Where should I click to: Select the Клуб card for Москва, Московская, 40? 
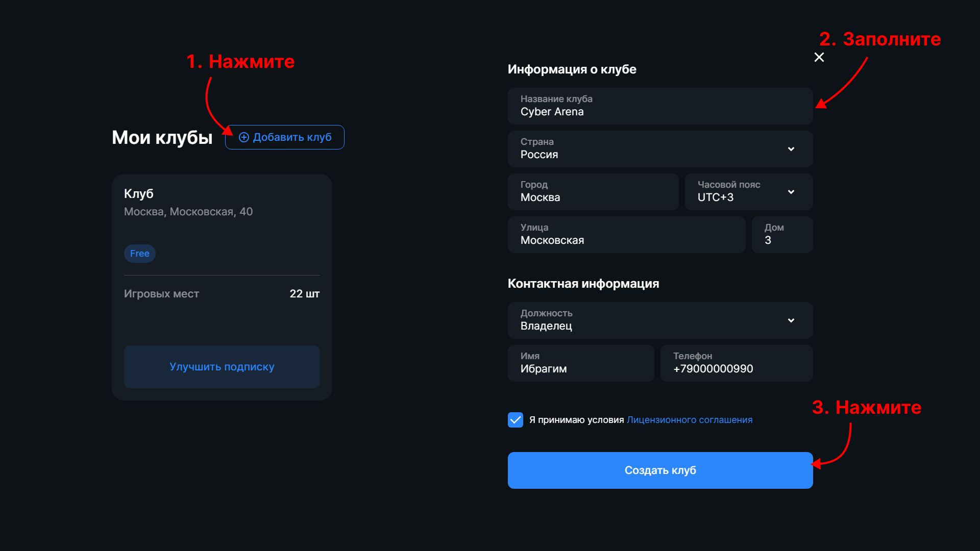(x=222, y=230)
